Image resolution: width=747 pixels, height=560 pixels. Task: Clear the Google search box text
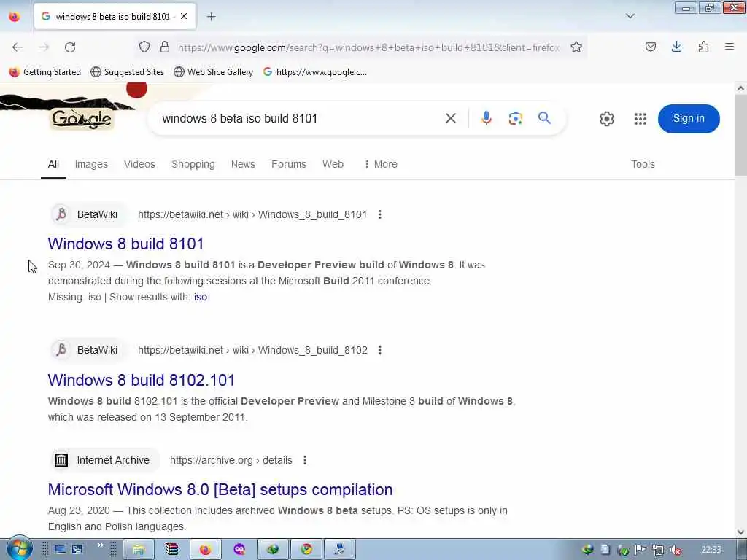pyautogui.click(x=450, y=118)
